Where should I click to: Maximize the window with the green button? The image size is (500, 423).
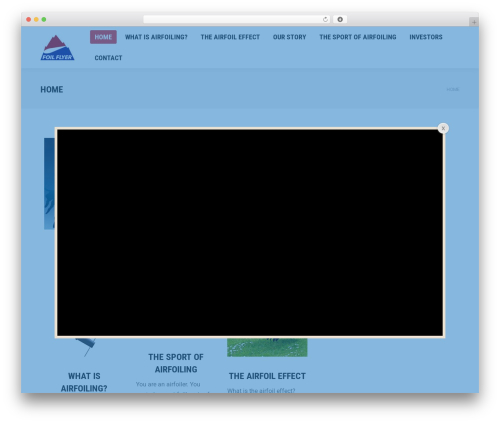click(44, 20)
